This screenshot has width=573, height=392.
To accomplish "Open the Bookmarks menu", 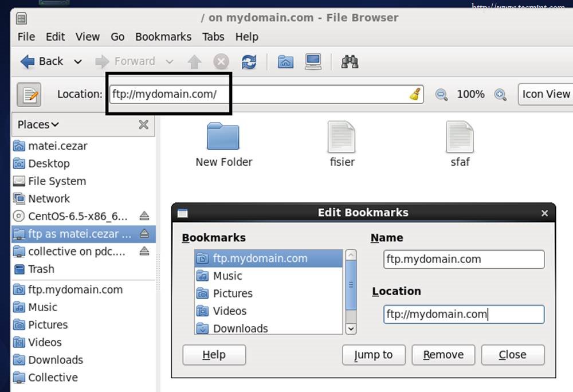I will tap(163, 37).
